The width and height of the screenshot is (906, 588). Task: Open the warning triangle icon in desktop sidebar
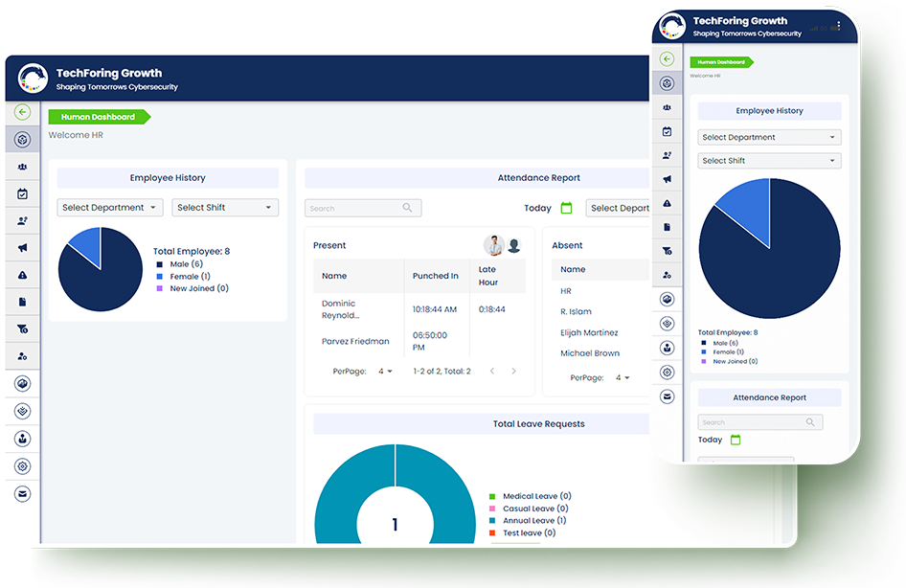coord(23,275)
